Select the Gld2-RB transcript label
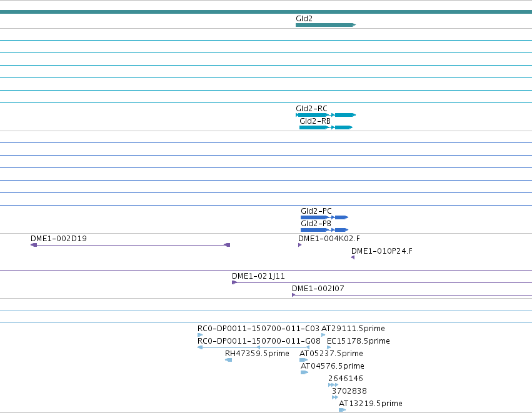 [315, 121]
